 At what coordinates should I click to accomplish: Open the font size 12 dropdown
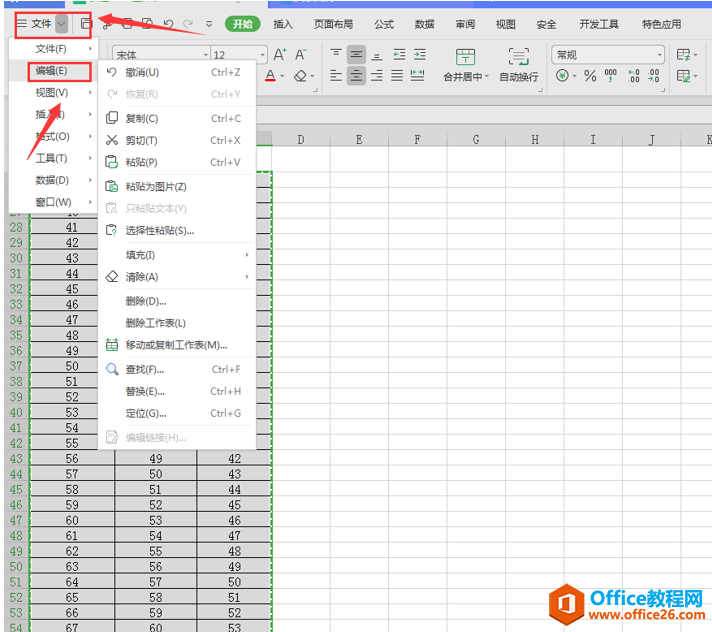(x=239, y=55)
